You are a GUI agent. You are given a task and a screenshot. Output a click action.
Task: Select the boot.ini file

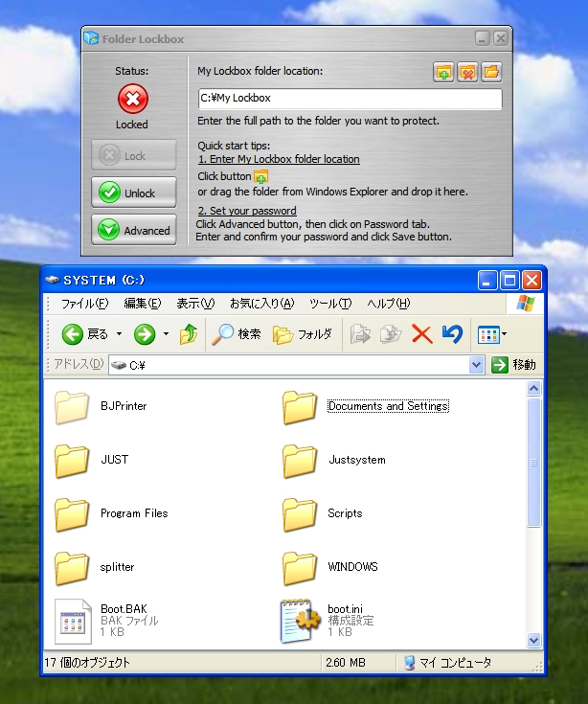pos(328,621)
